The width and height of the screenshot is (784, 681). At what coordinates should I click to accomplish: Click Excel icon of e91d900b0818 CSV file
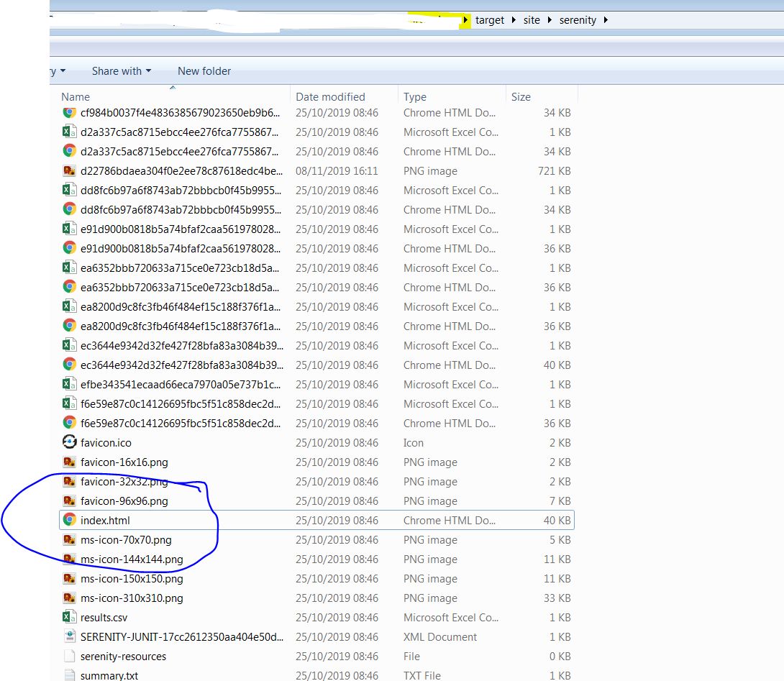70,229
